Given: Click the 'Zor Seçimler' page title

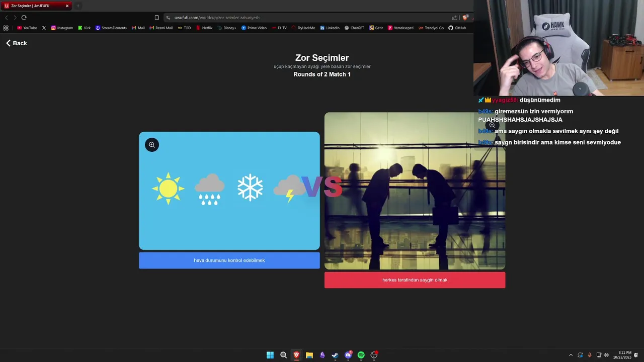Looking at the screenshot, I should click(322, 58).
